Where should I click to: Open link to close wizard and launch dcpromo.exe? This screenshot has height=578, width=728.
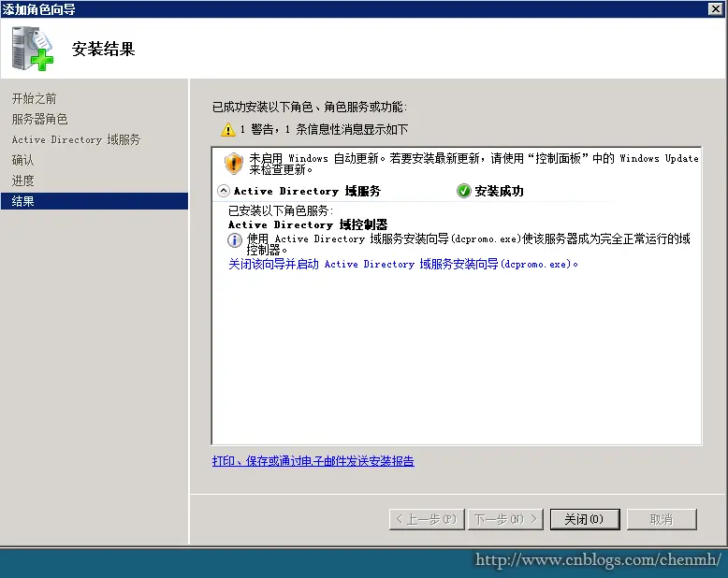403,265
